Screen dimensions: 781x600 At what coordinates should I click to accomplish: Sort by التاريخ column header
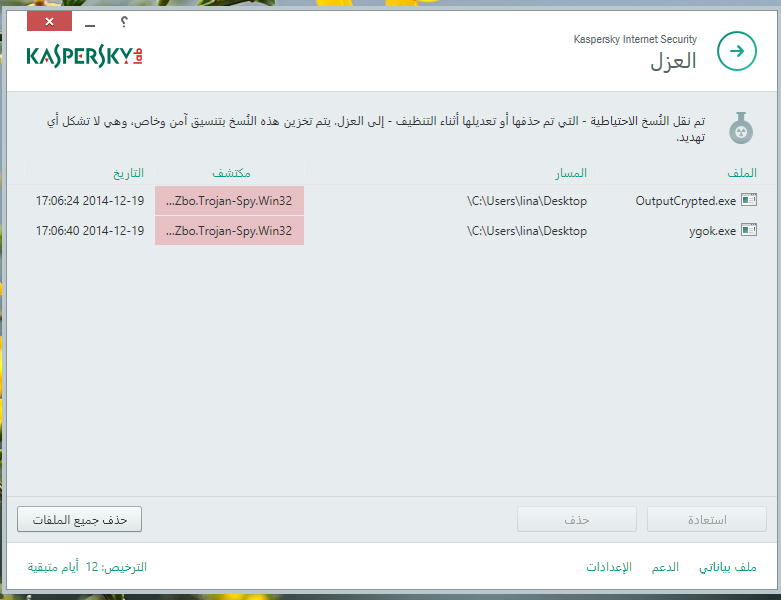[x=129, y=173]
